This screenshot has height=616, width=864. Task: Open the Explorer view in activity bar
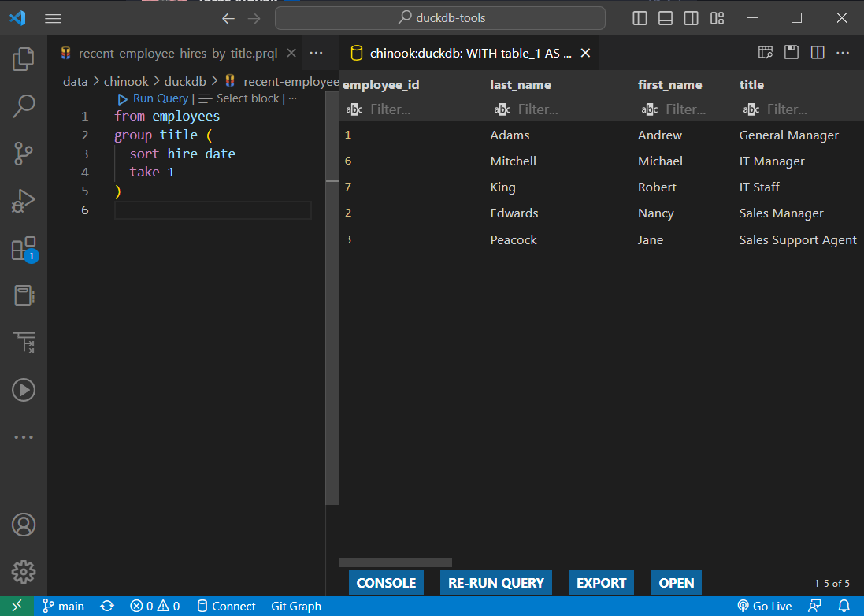point(24,59)
